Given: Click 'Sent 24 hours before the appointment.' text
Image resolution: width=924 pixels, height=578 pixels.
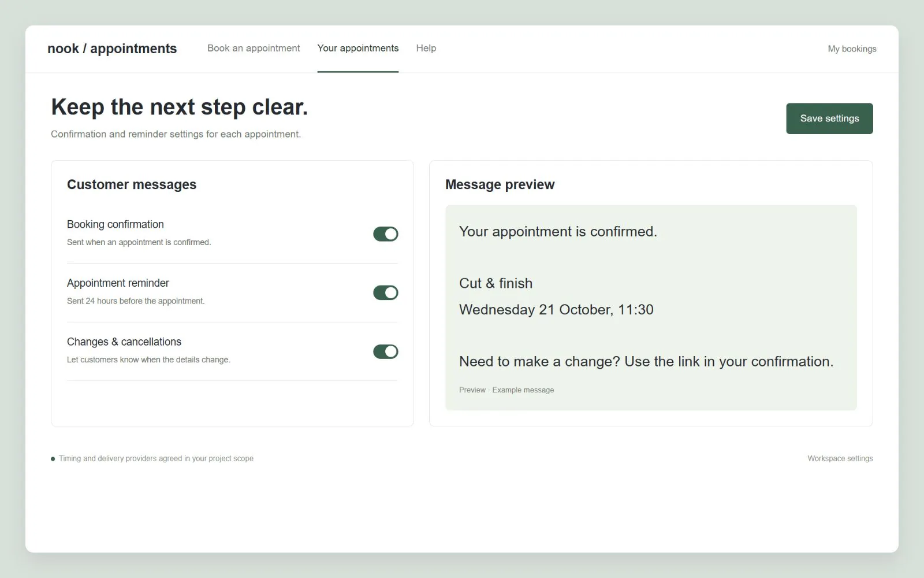Looking at the screenshot, I should pyautogui.click(x=136, y=301).
